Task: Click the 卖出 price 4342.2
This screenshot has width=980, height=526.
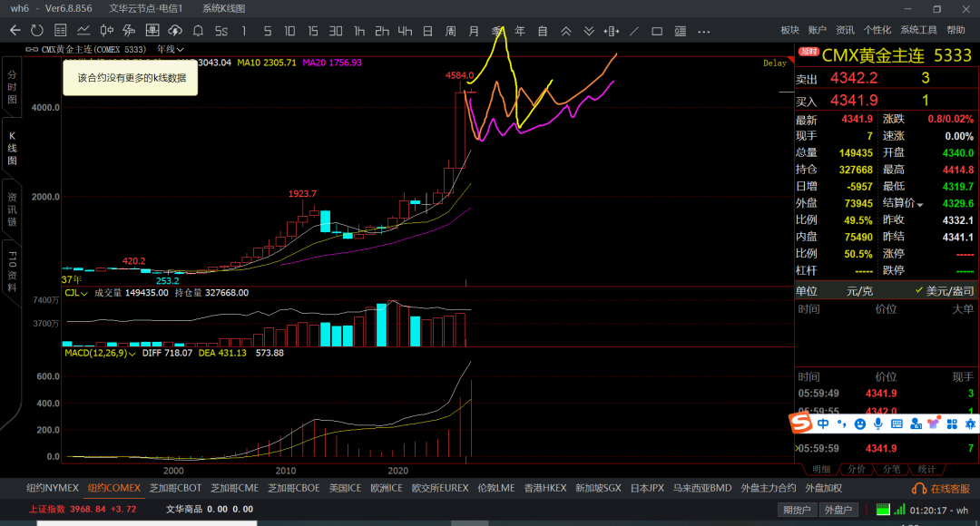Action: (854, 78)
